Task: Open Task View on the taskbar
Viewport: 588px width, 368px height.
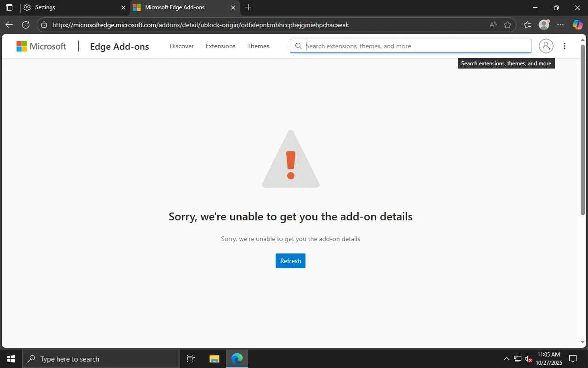Action: pos(191,359)
